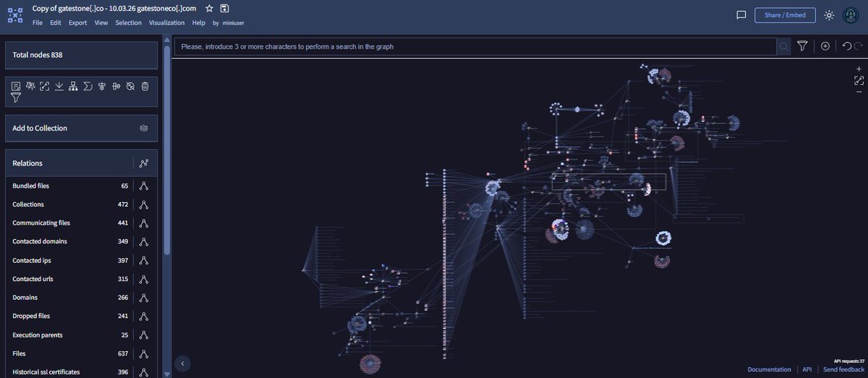
Task: Expand Collections relation nodes
Action: pyautogui.click(x=144, y=205)
